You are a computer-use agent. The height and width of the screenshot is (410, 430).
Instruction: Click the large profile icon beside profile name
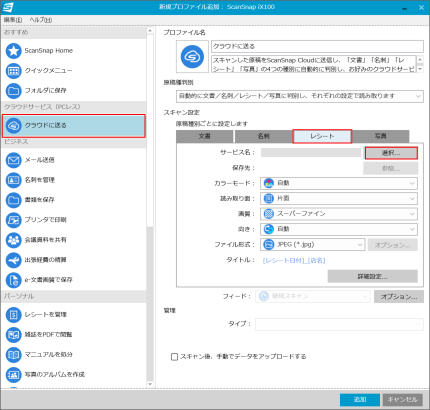(x=192, y=57)
